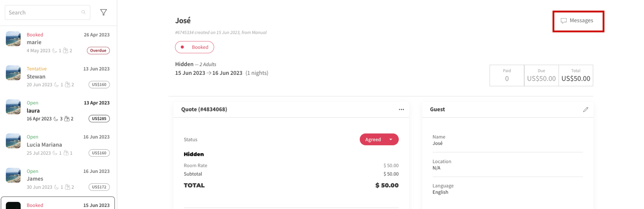This screenshot has height=209, width=644.
Task: Click inside the Search input field
Action: (41, 12)
